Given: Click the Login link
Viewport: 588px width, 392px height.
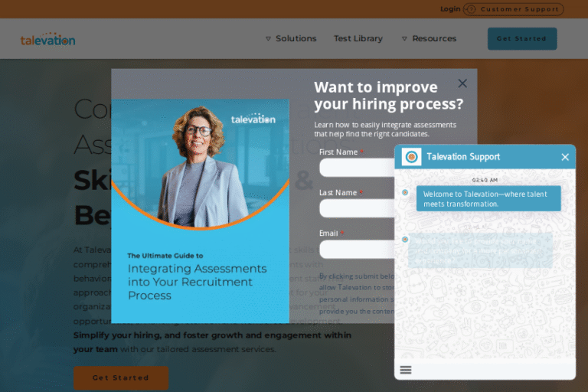Looking at the screenshot, I should 450,9.
